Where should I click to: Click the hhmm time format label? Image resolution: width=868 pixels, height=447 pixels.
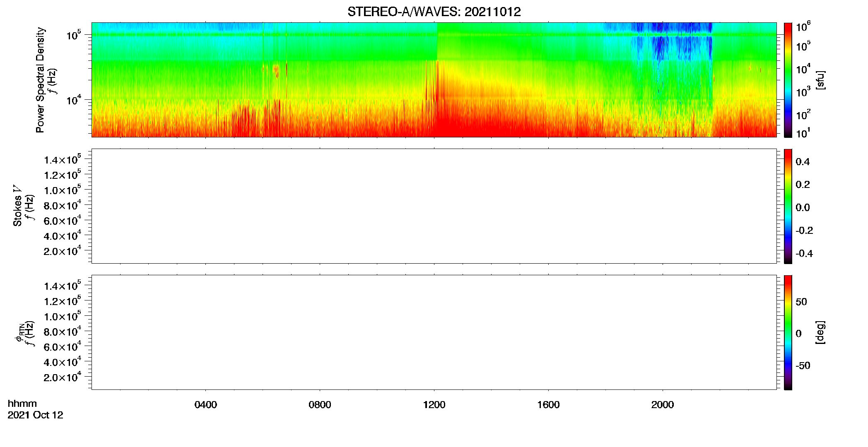point(22,404)
